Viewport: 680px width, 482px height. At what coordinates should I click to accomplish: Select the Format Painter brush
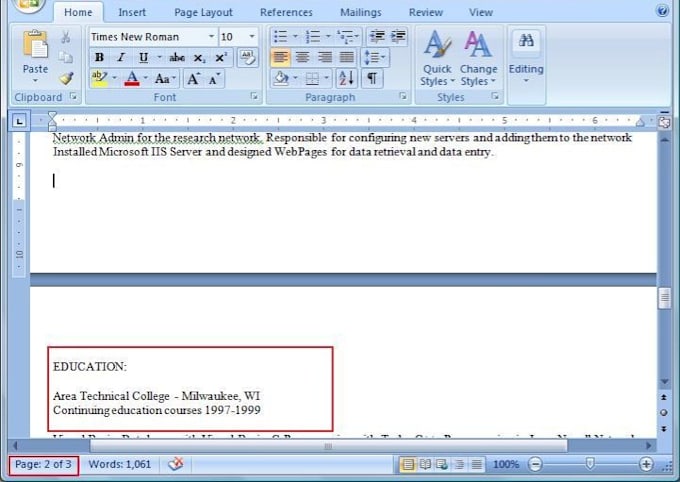(66, 78)
